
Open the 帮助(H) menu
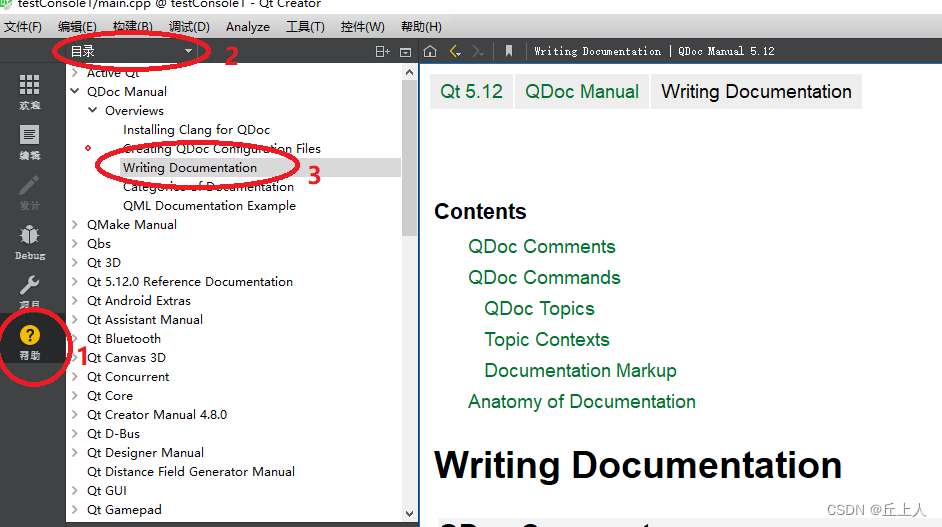click(421, 26)
